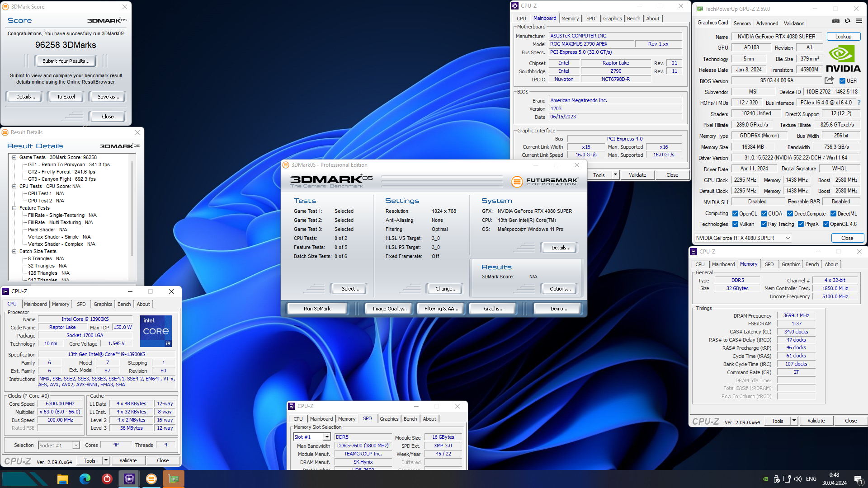Refresh GPU-Z data with the reload icon
This screenshot has width=868, height=488.
tap(847, 21)
